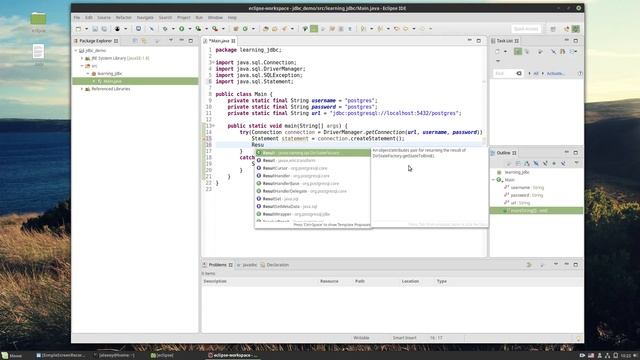
Task: Select learning_jdbc package in Package Explorer
Action: (109, 74)
